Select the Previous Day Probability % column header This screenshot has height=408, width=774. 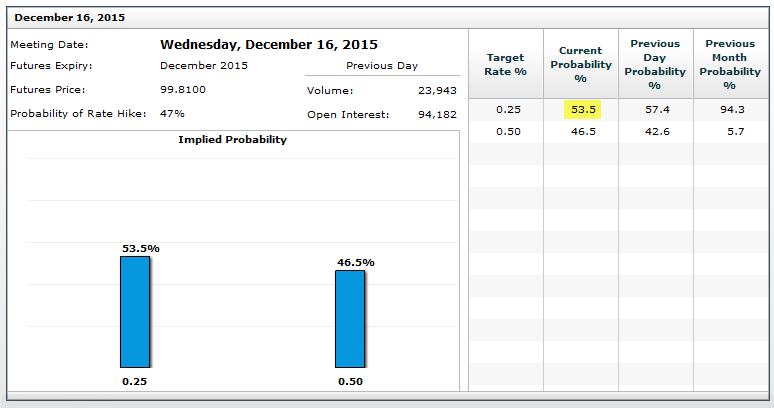click(655, 65)
